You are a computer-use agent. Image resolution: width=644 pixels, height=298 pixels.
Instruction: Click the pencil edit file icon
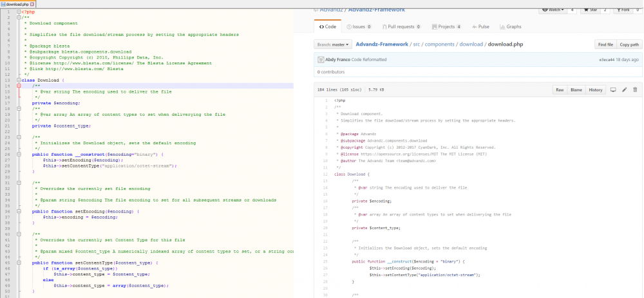[624, 90]
